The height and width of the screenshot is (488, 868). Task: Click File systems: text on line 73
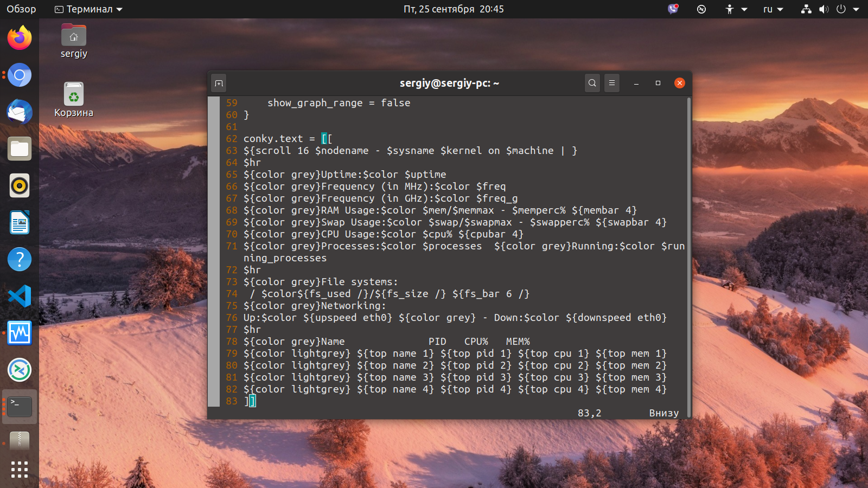pos(360,282)
